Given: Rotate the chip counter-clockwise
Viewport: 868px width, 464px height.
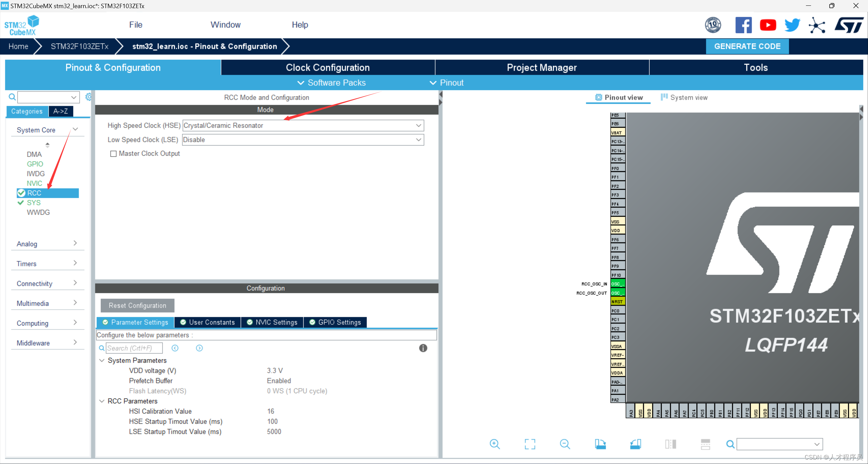Looking at the screenshot, I should coord(635,444).
